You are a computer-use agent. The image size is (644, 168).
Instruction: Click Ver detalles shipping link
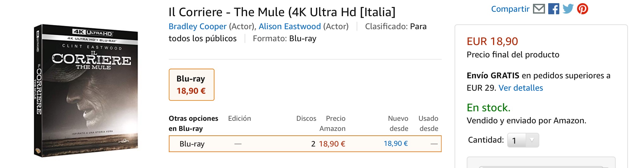click(521, 88)
